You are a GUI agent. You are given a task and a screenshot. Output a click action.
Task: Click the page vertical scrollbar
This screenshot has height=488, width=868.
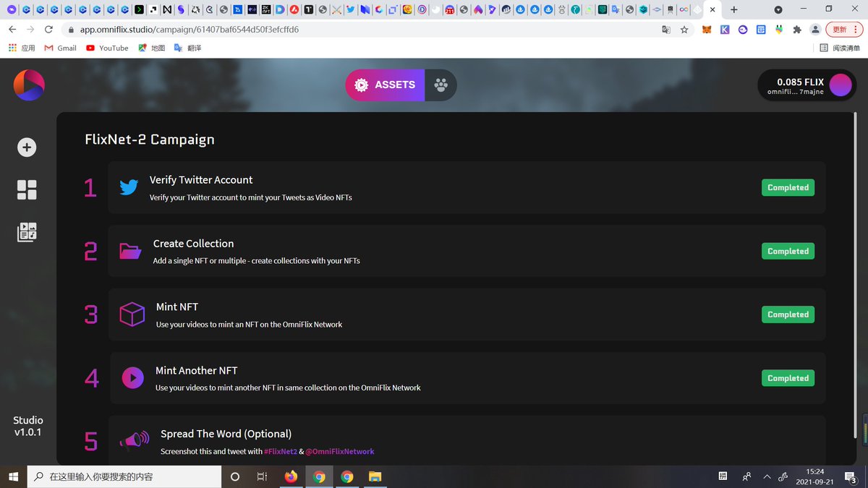coord(856,275)
